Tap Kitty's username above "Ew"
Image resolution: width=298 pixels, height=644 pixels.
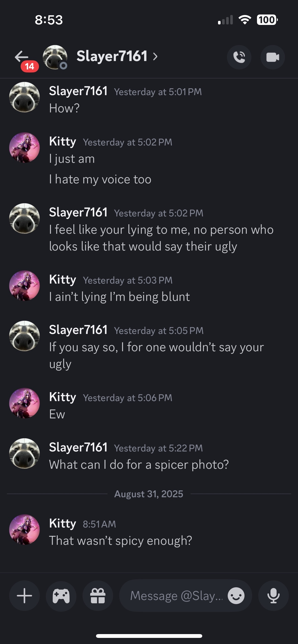pos(63,397)
